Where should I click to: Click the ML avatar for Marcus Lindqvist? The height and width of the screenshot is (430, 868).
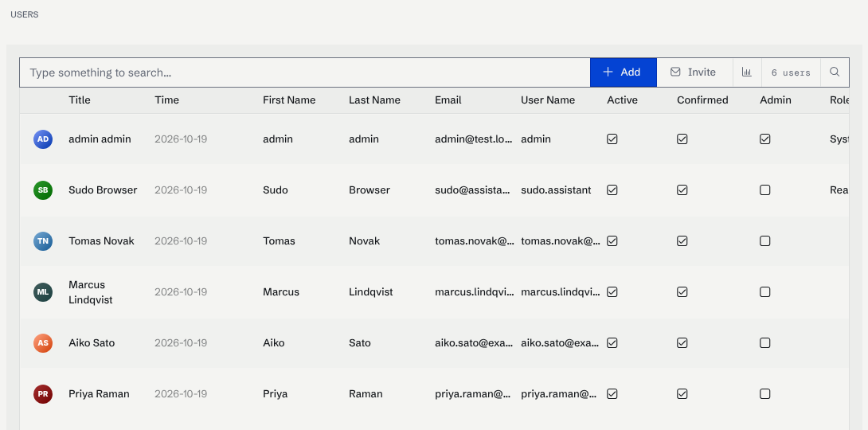tap(43, 292)
